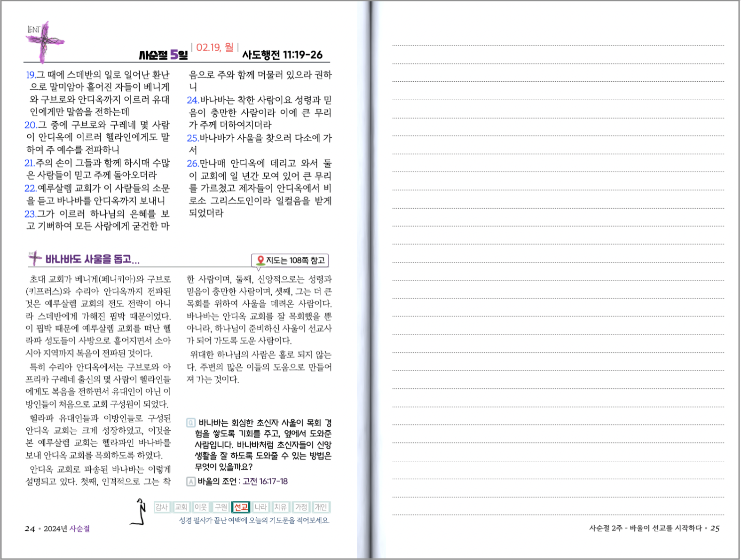
Task: Click verse number 20.
Action: 31,125
